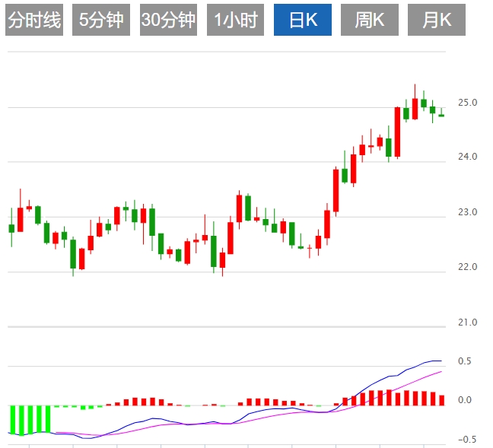
Task: Click the rightmost red MACD histogram bar
Action: [x=441, y=399]
